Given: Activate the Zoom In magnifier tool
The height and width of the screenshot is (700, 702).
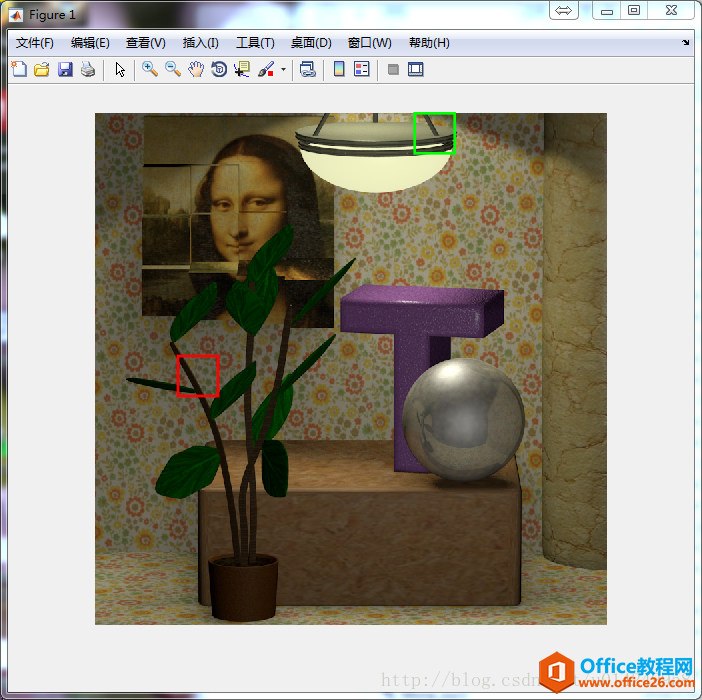Looking at the screenshot, I should tap(150, 69).
